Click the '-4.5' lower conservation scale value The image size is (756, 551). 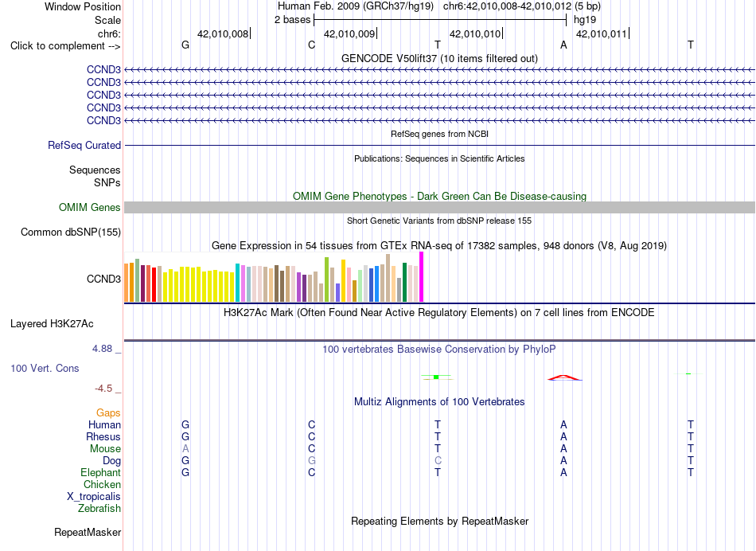(x=103, y=389)
